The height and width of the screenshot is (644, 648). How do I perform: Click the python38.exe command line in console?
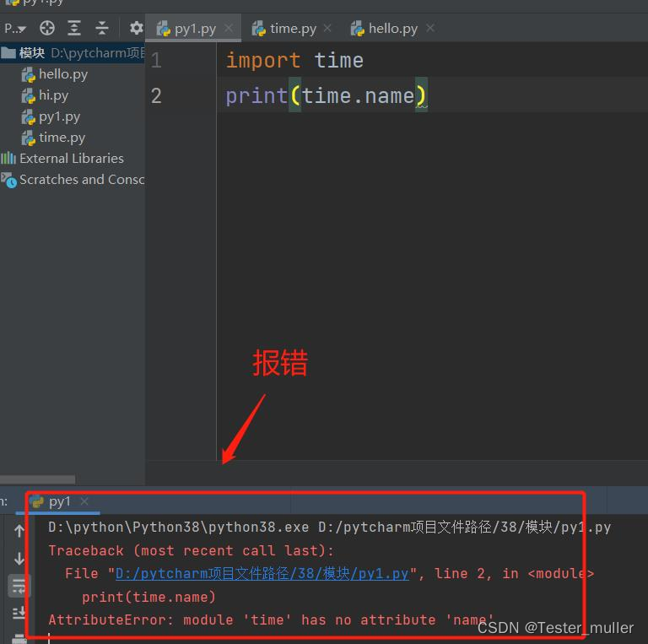click(x=329, y=528)
